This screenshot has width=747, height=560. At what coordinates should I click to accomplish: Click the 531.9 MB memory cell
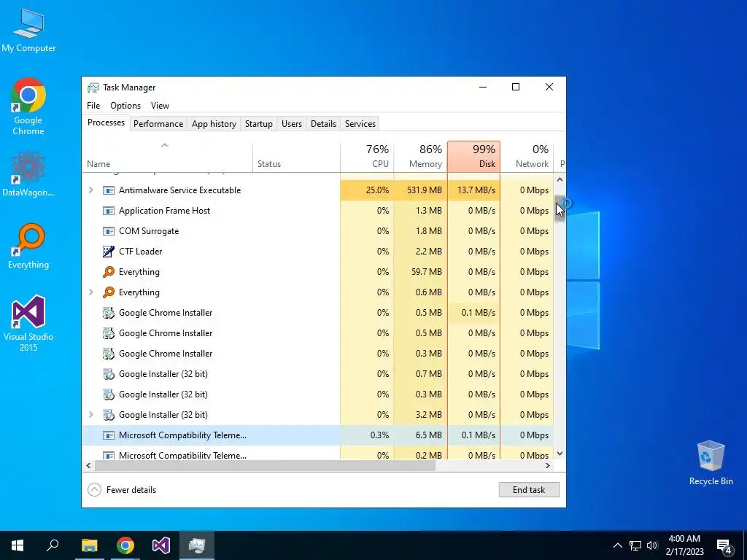pyautogui.click(x=421, y=190)
